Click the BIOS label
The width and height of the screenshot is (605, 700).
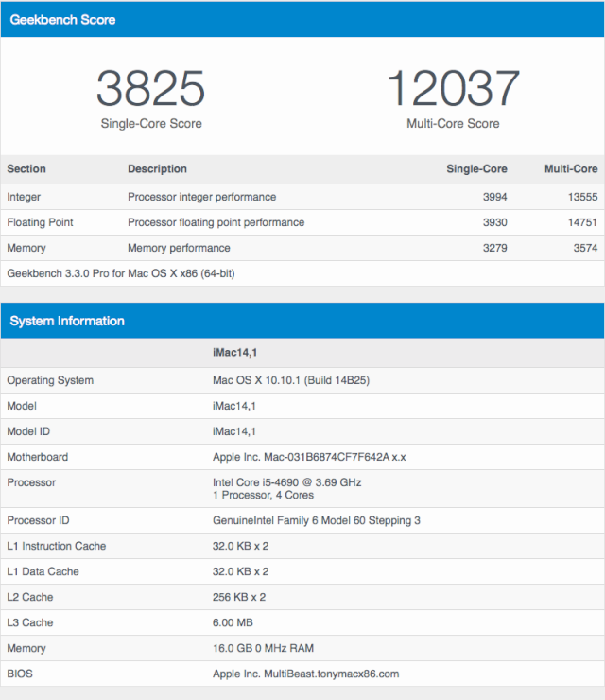point(20,674)
